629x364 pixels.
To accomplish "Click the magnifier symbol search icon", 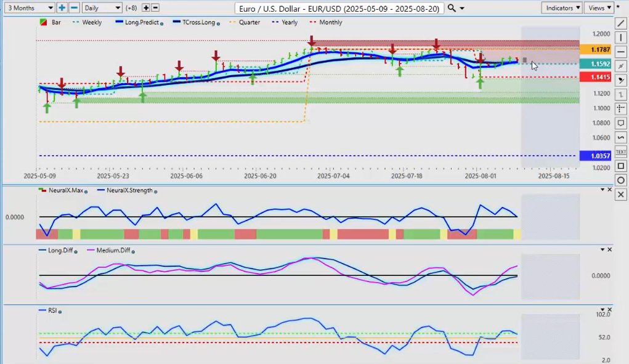I will coord(452,8).
